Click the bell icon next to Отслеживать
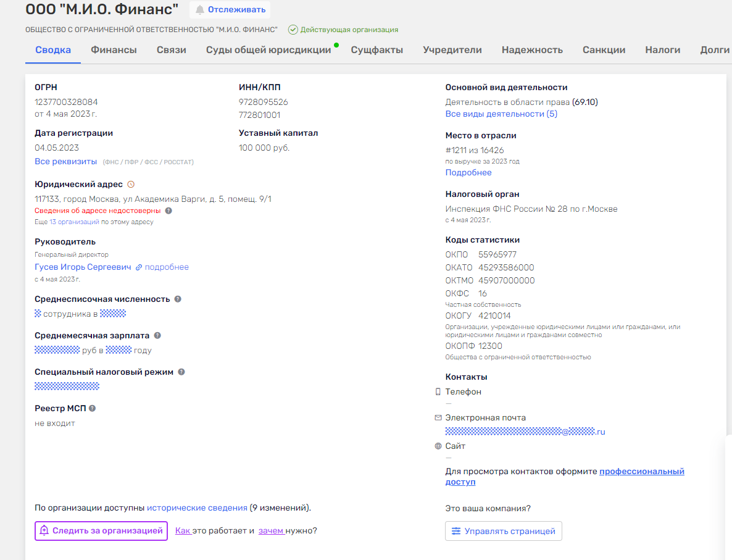Image resolution: width=732 pixels, height=560 pixels. click(200, 10)
